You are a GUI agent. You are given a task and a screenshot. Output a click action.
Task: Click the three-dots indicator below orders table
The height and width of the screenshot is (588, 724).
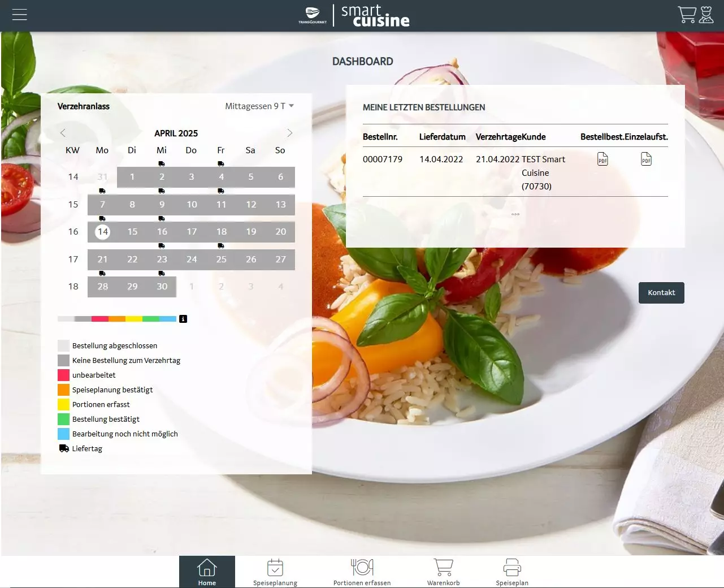point(515,214)
